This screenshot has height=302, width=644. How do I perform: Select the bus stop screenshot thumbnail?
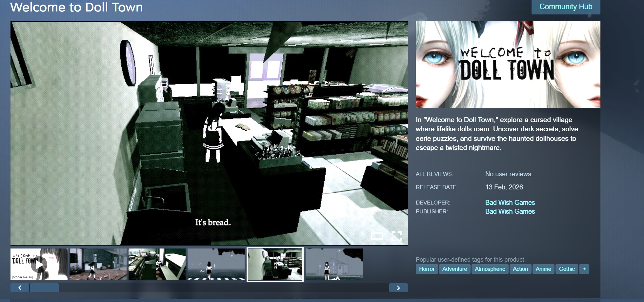tap(334, 264)
